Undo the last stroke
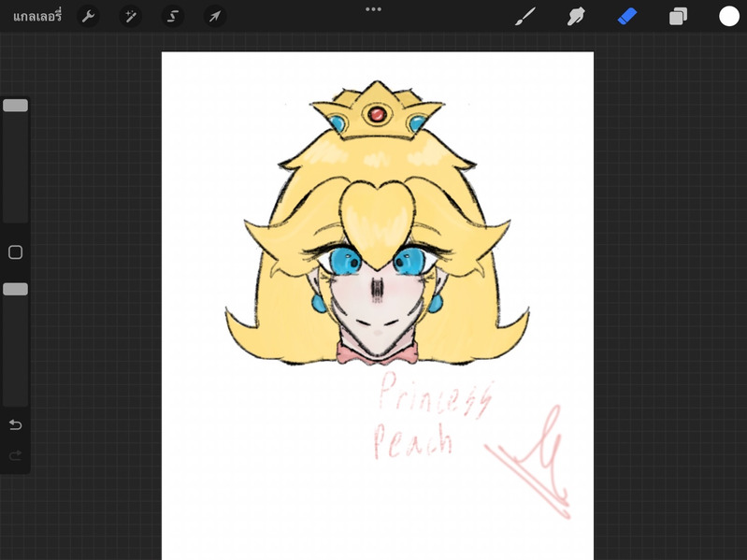This screenshot has width=747, height=560. [15, 424]
